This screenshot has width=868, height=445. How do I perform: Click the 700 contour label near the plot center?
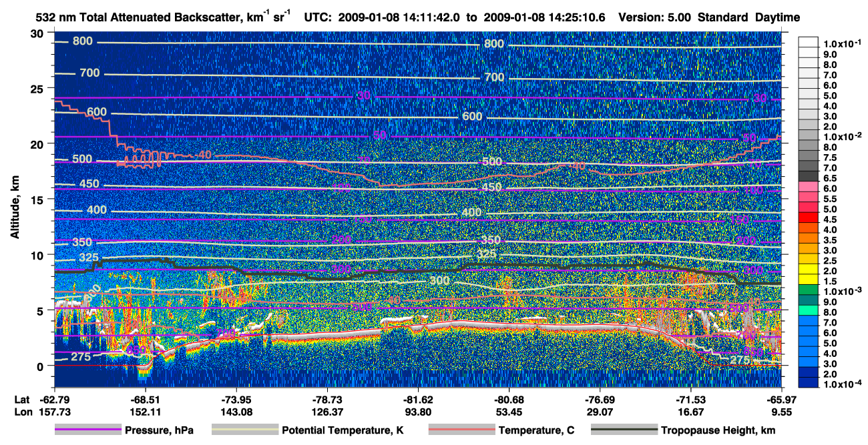click(x=494, y=77)
